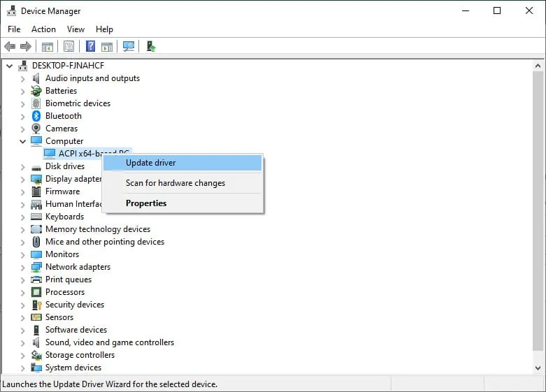546x392 pixels.
Task: Click the blue Help question mark icon
Action: pyautogui.click(x=91, y=46)
